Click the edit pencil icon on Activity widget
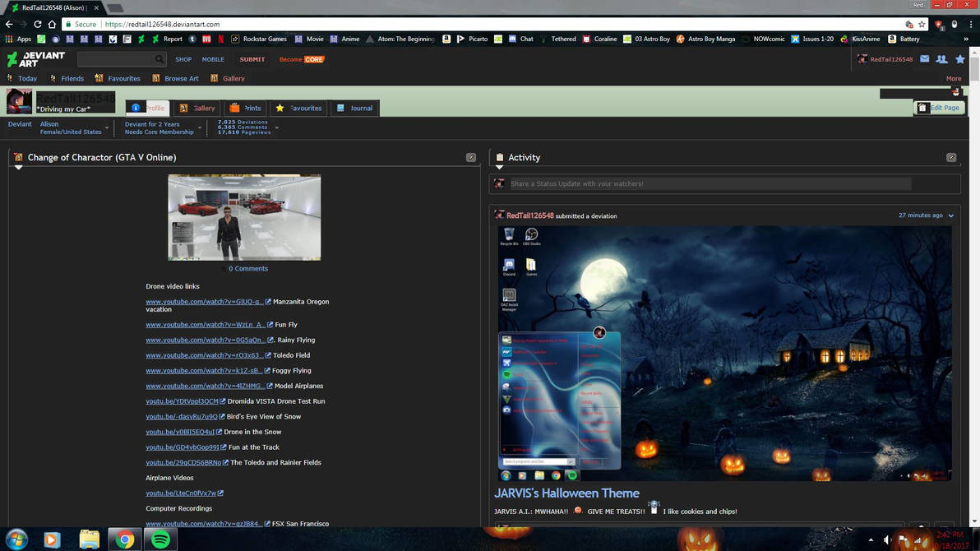 click(951, 158)
